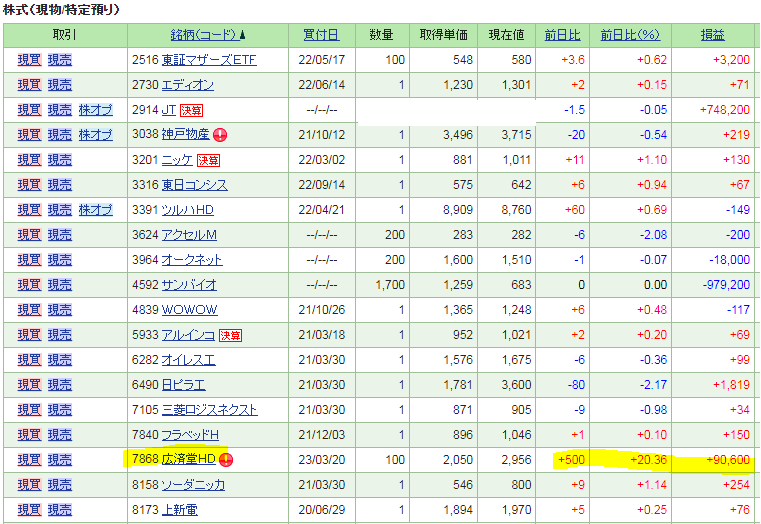Screen dimensions: 761x524
Task: Sort by 前日比(%) column header
Action: 630,35
